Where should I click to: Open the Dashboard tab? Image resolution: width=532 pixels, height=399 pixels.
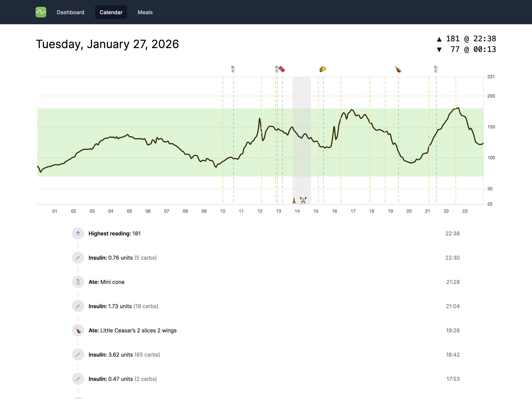pos(70,12)
